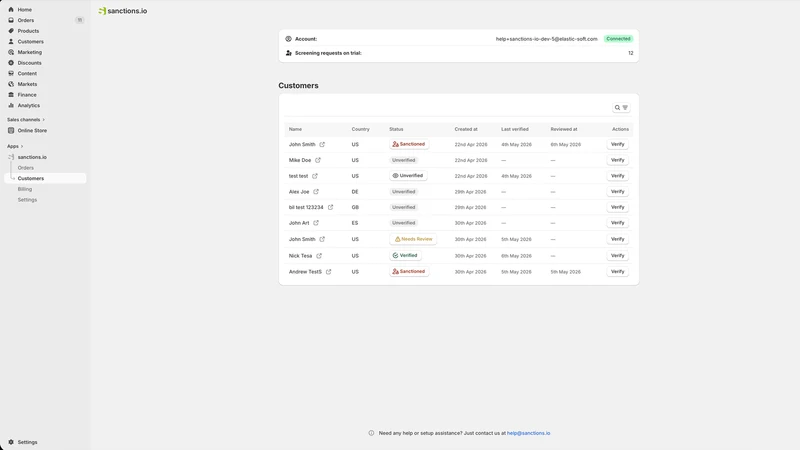Click the Products tag icon
The width and height of the screenshot is (800, 450).
point(11,31)
